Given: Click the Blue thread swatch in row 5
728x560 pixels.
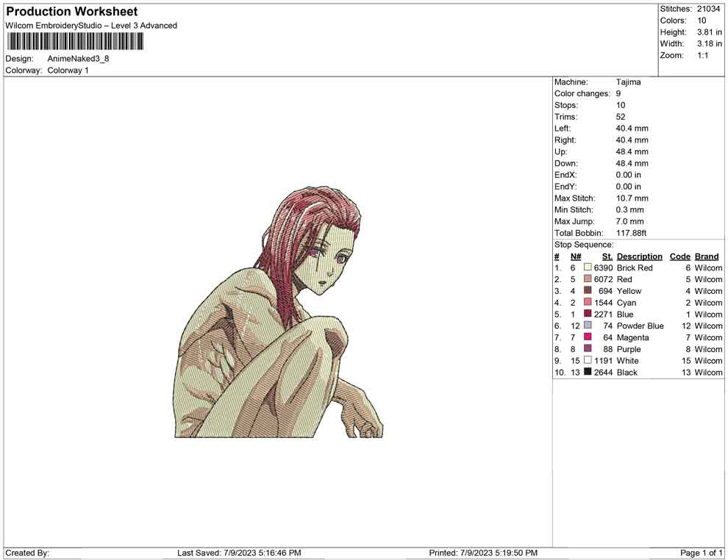Looking at the screenshot, I should (x=588, y=314).
